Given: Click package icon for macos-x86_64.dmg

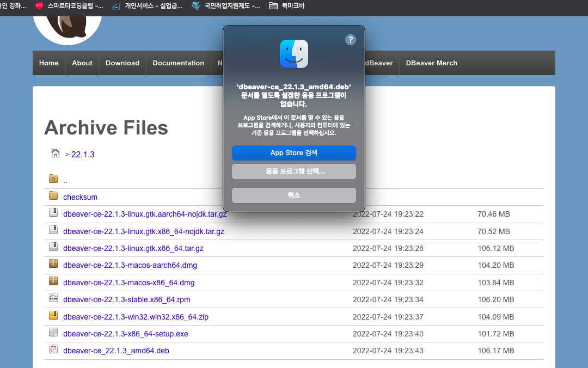Looking at the screenshot, I should [53, 280].
